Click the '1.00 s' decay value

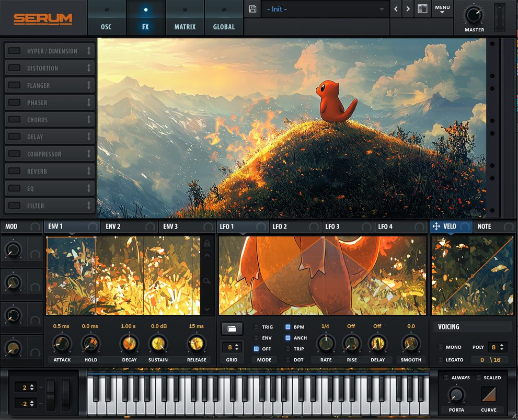pos(128,326)
